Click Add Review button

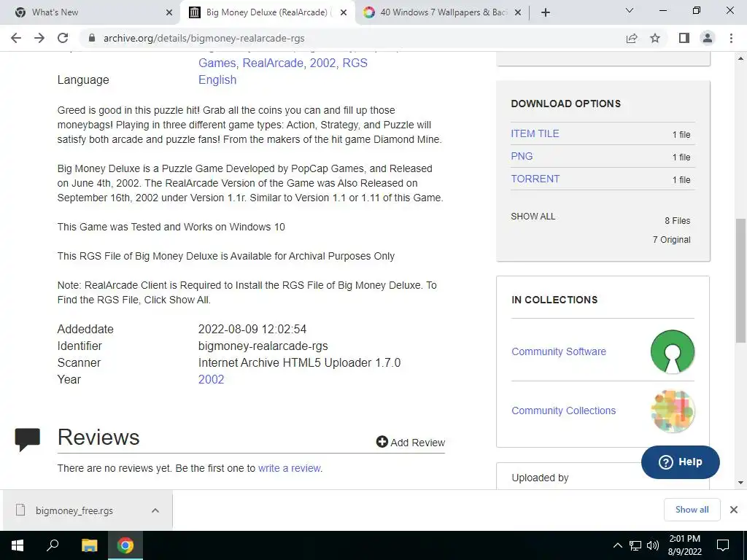pos(410,443)
